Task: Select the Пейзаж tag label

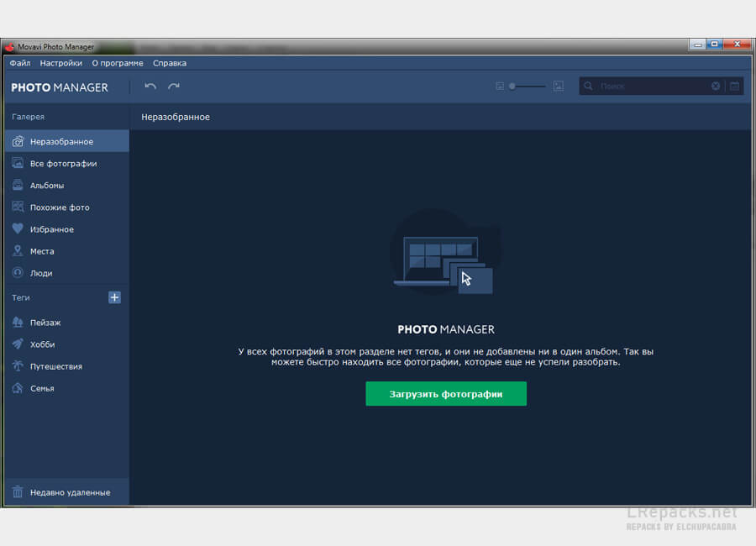Action: tap(45, 323)
